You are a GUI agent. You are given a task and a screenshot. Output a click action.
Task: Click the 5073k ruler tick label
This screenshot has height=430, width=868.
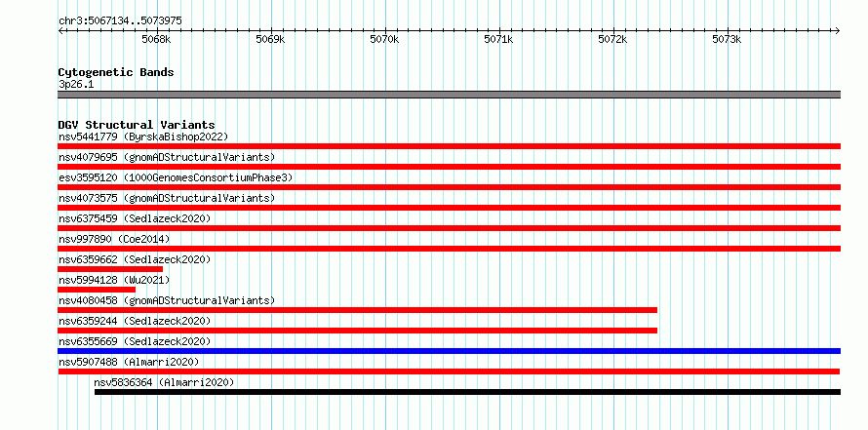727,40
